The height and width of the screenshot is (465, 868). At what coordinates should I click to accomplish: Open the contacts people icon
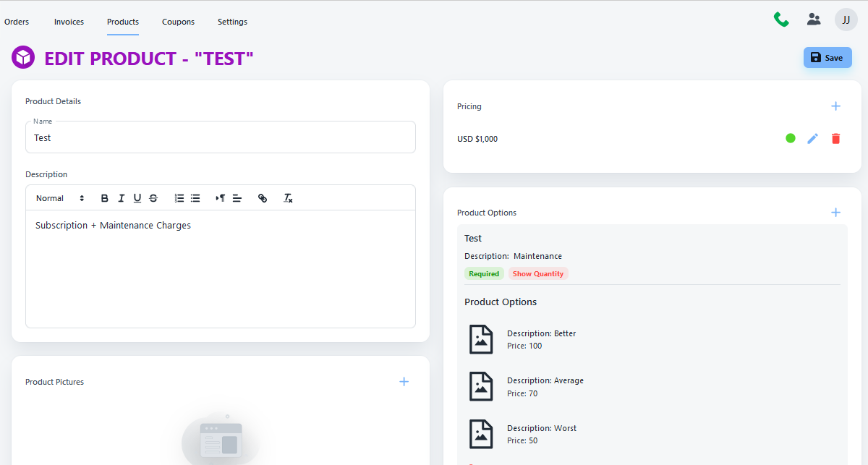(814, 20)
